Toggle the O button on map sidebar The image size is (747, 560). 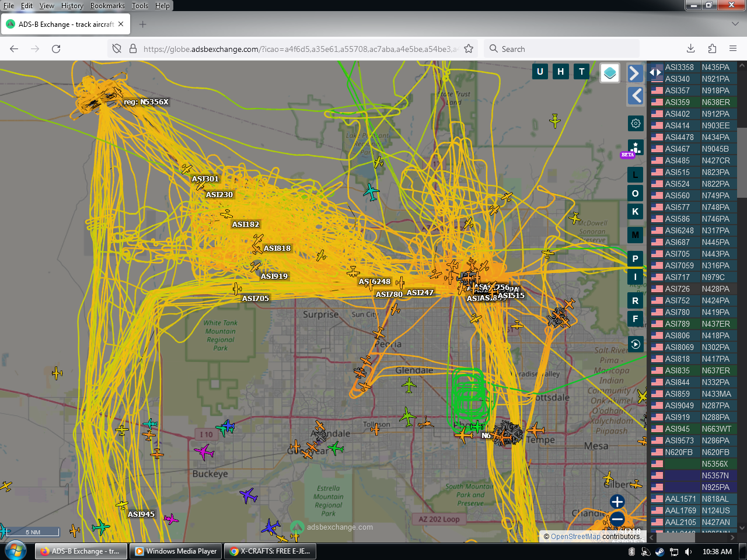coord(636,193)
